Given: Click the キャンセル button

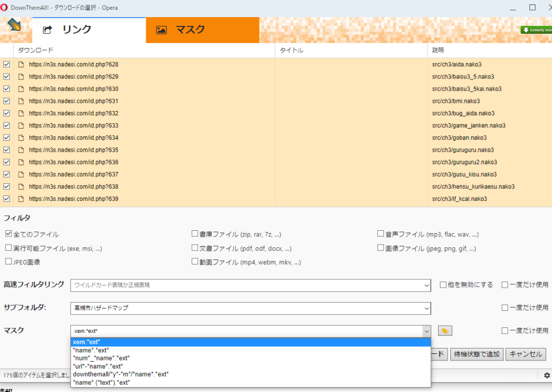Looking at the screenshot, I should click(526, 354).
